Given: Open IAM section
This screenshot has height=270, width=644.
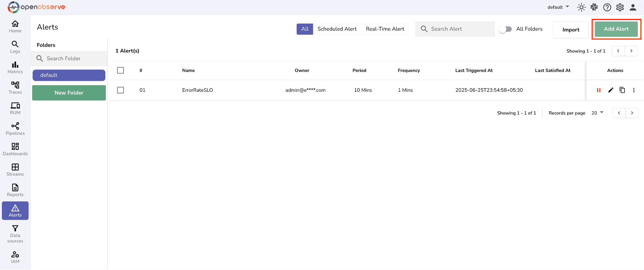Looking at the screenshot, I should coord(15,257).
